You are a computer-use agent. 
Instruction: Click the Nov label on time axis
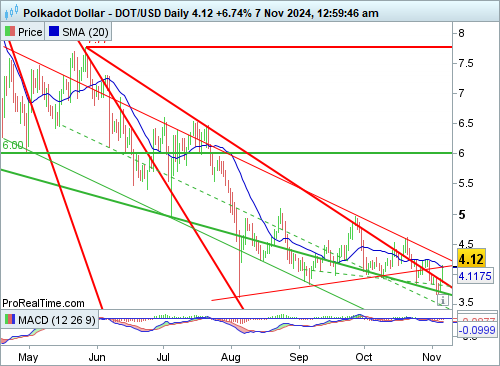[x=431, y=357]
